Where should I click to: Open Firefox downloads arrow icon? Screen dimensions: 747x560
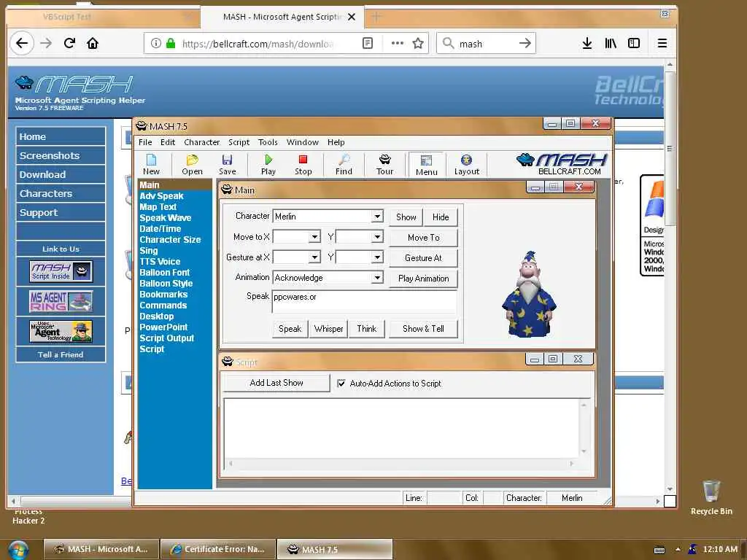tap(587, 43)
